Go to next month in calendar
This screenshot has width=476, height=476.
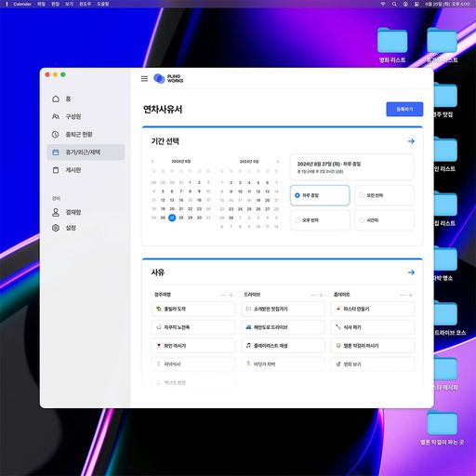pyautogui.click(x=278, y=162)
